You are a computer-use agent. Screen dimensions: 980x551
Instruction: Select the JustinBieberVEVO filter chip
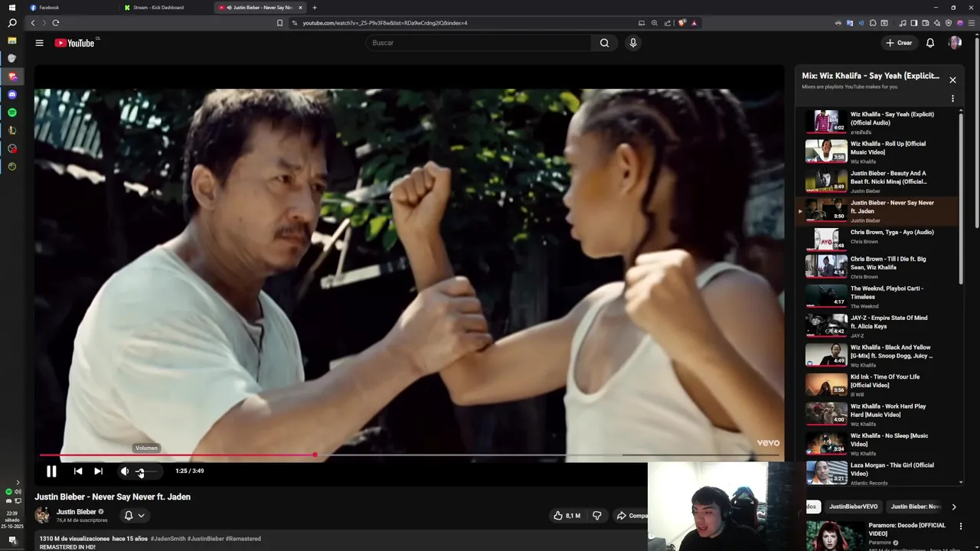coord(853,507)
